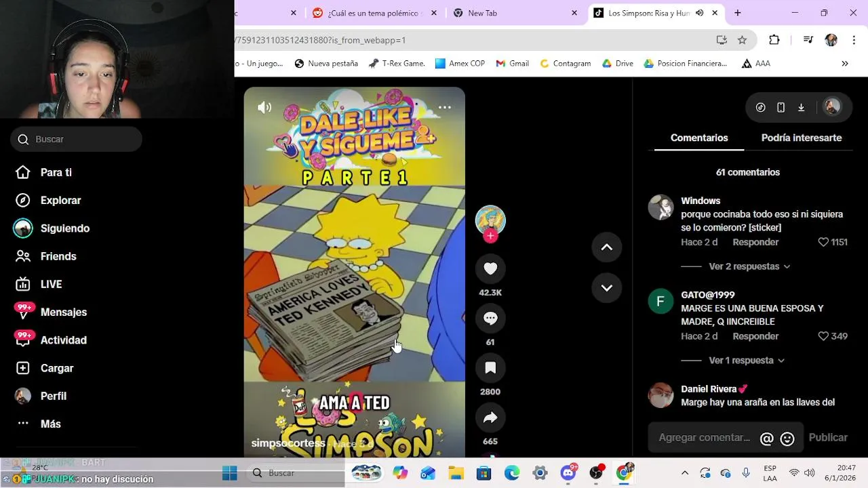Like the Windows comment with 1151 likes
This screenshot has height=488, width=868.
click(823, 242)
